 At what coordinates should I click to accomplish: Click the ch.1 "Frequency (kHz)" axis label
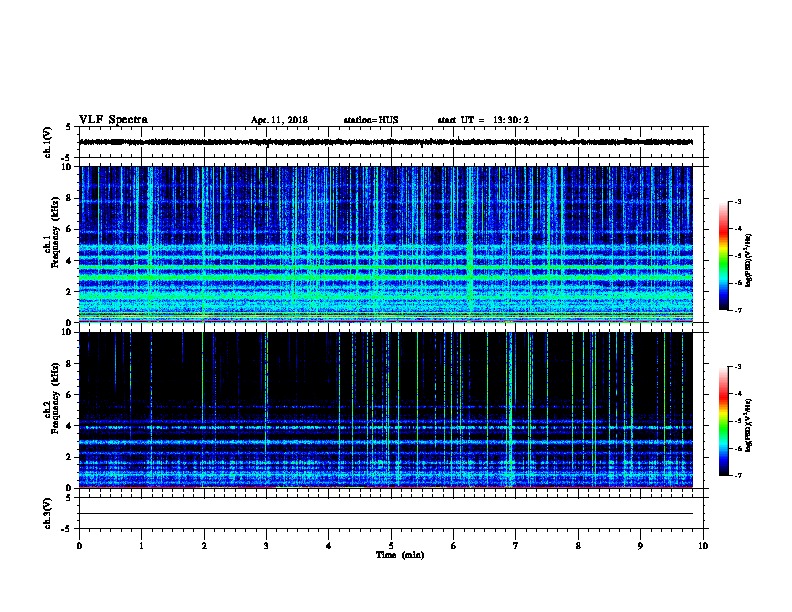[55, 232]
